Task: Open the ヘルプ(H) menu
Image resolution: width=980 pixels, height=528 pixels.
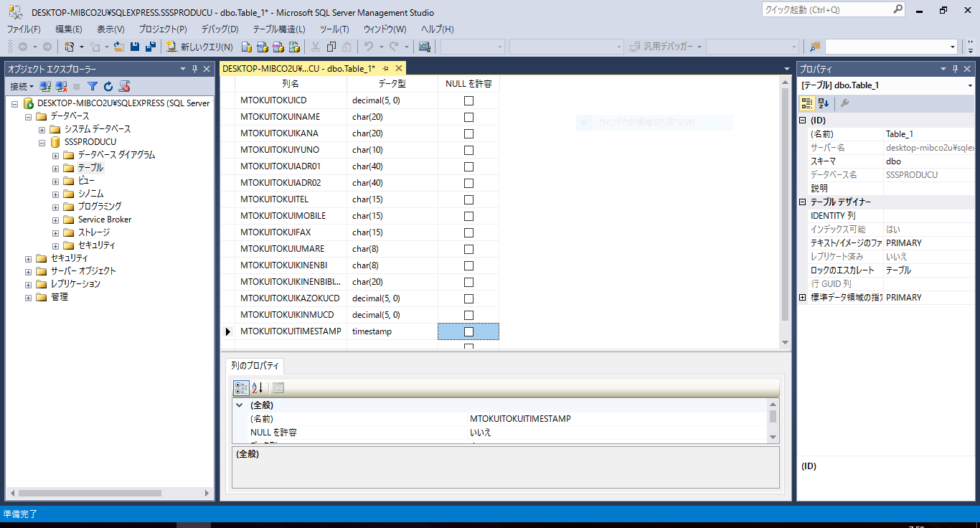Action: (x=438, y=29)
